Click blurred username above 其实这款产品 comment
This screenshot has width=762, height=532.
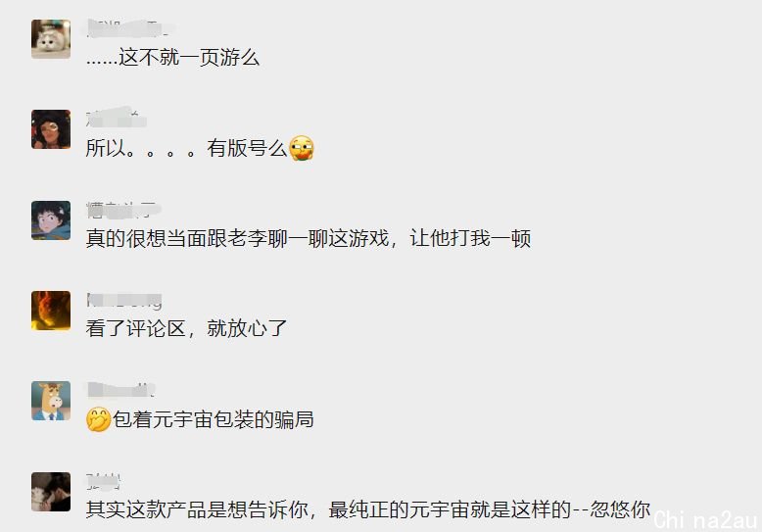[103, 481]
